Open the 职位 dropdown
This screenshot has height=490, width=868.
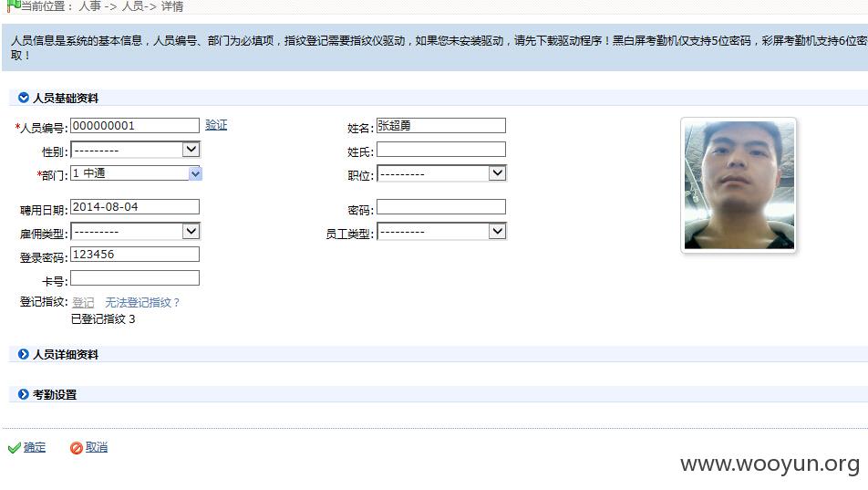(441, 173)
